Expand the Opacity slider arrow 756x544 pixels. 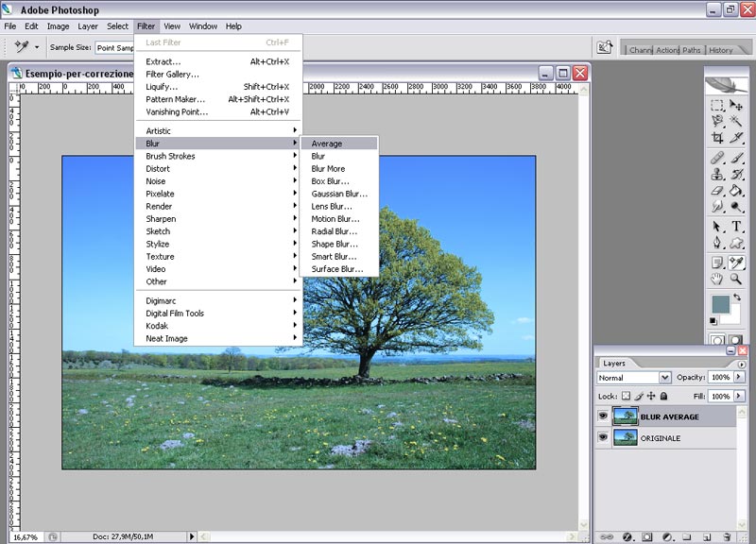click(739, 378)
